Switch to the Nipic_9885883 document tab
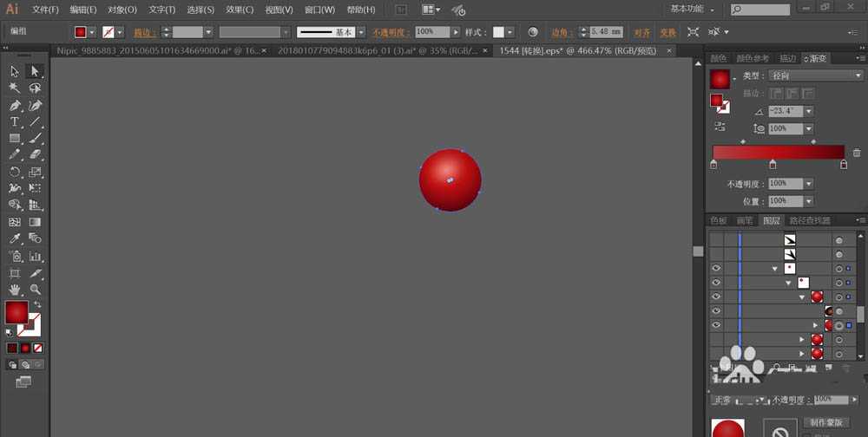The width and height of the screenshot is (868, 437). pos(158,50)
